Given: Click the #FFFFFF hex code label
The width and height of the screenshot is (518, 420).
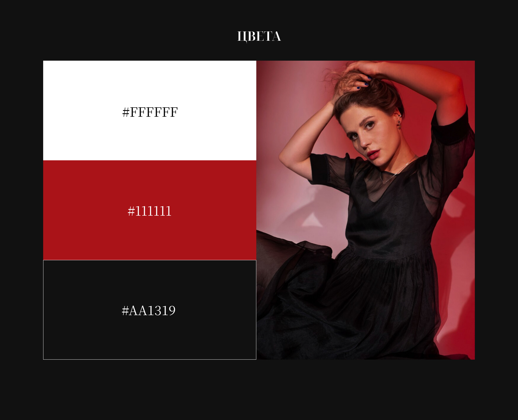Looking at the screenshot, I should [x=150, y=112].
